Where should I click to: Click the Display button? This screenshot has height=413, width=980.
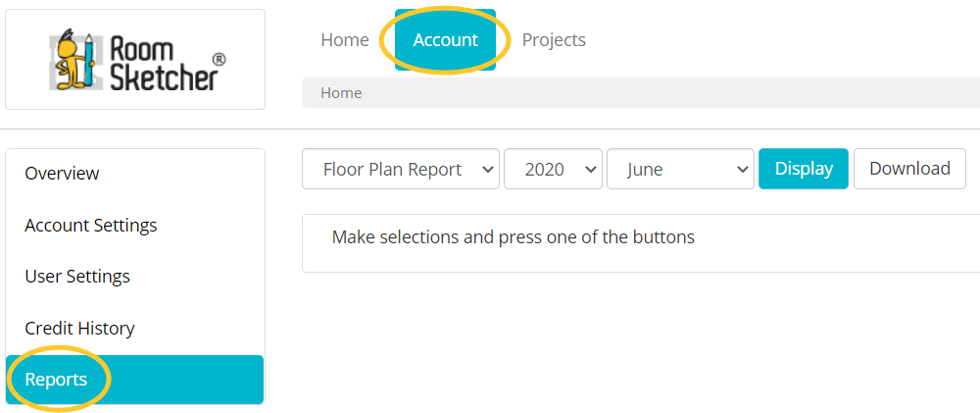coord(804,169)
